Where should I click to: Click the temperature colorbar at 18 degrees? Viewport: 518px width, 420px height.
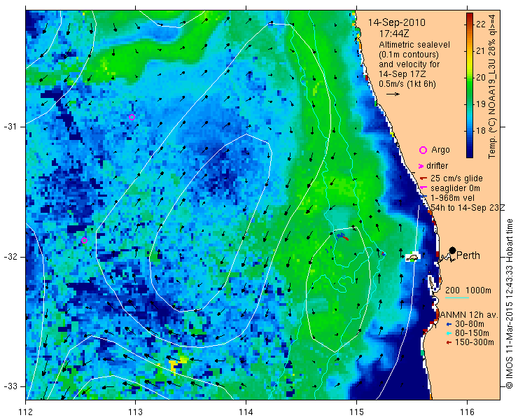coord(470,130)
